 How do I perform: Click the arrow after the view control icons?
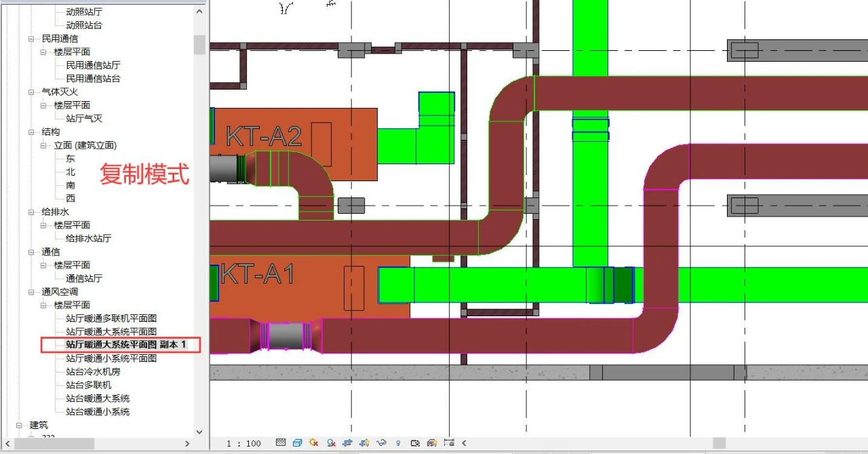pos(465,443)
